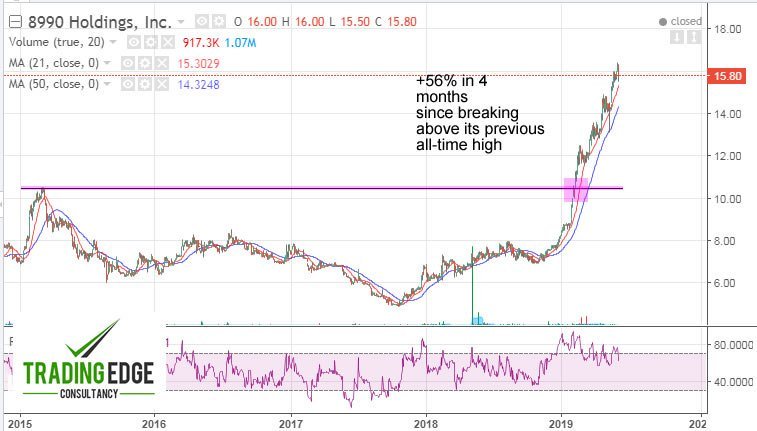The image size is (757, 431).
Task: Open the MA 50 settings gear
Action: tap(145, 84)
